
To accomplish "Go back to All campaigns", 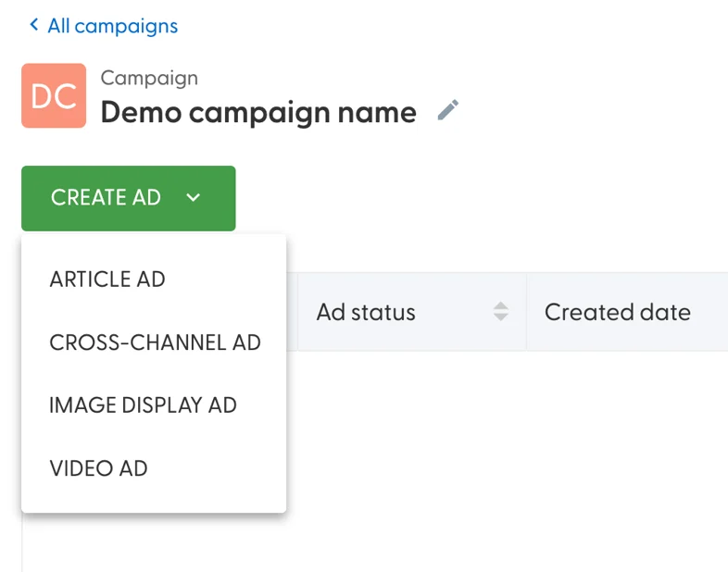I will point(113,26).
